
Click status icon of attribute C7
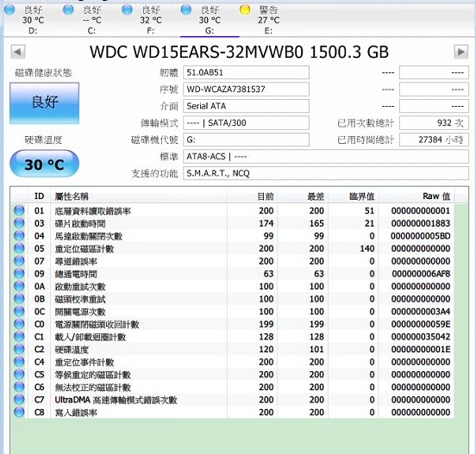(19, 400)
